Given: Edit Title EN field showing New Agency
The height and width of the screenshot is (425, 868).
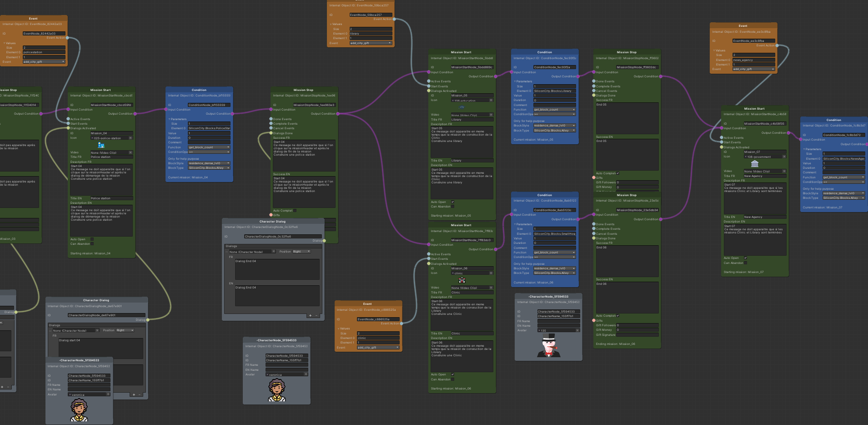Looking at the screenshot, I should 765,217.
